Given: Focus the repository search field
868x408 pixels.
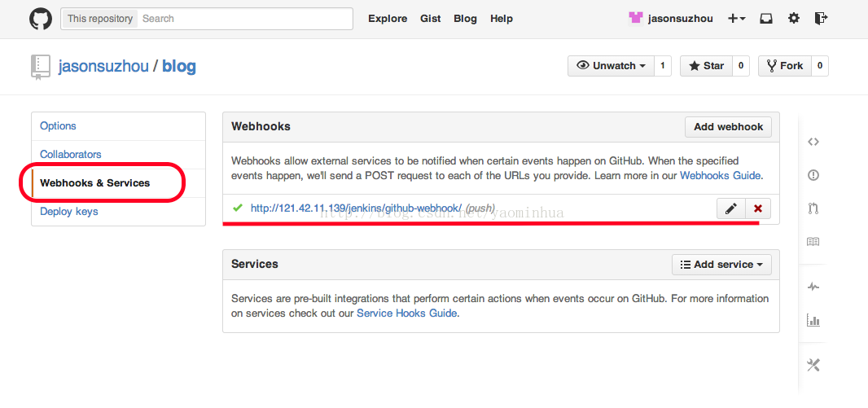Looking at the screenshot, I should tap(245, 18).
